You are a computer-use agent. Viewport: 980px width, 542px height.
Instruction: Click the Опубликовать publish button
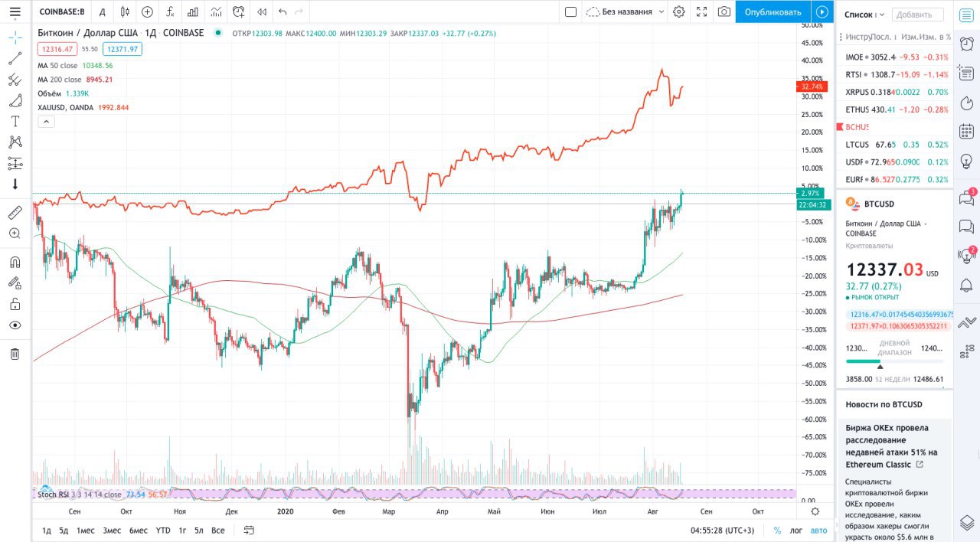[773, 11]
